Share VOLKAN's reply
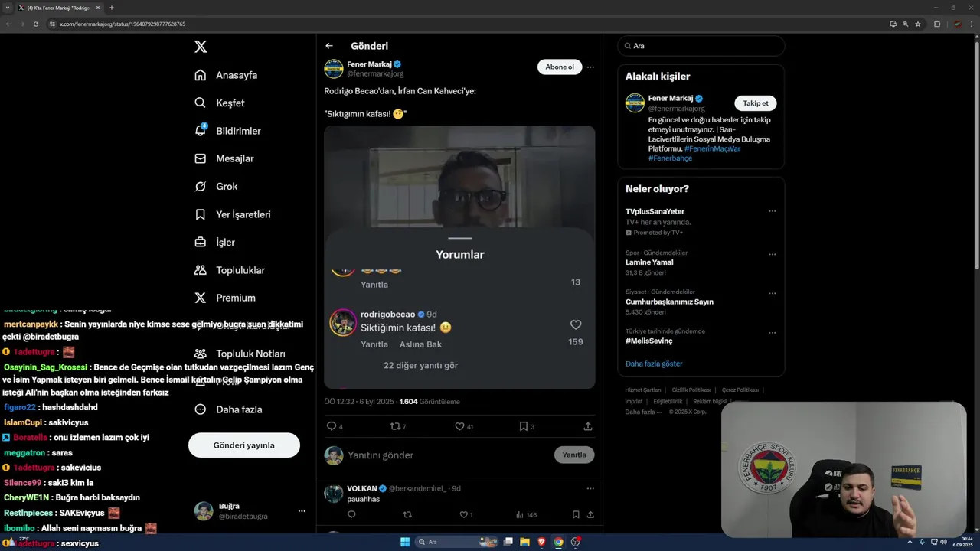Image resolution: width=980 pixels, height=551 pixels. click(x=590, y=515)
